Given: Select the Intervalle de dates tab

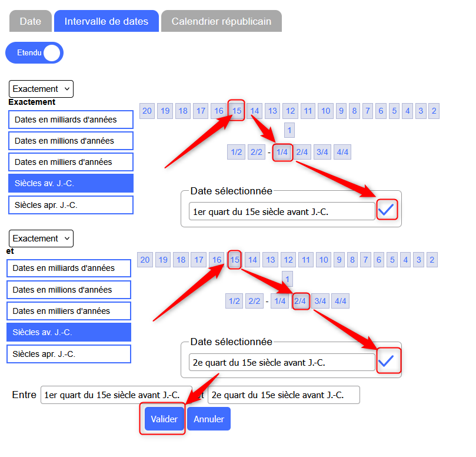Looking at the screenshot, I should (106, 21).
